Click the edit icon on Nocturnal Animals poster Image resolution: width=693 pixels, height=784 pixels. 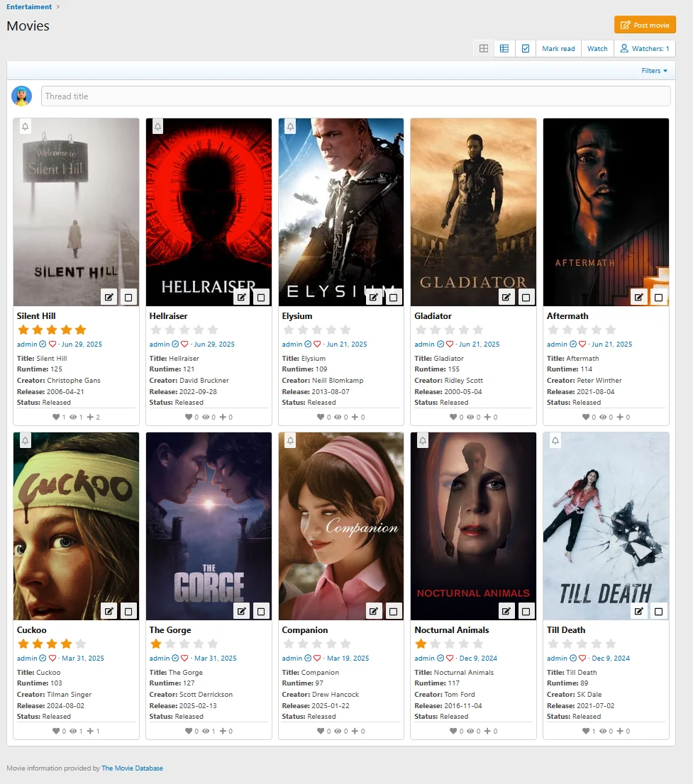[x=506, y=611]
